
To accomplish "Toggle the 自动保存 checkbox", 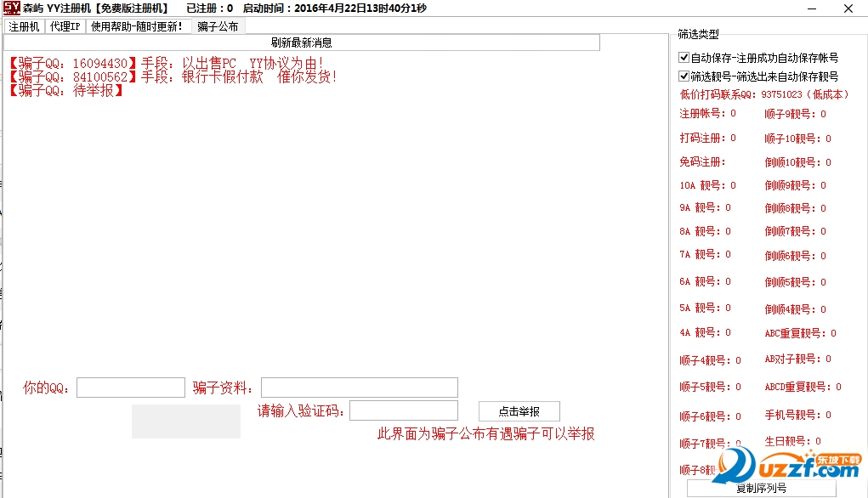I will [684, 58].
